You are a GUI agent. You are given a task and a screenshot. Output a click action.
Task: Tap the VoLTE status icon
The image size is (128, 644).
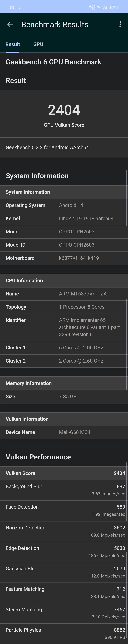pos(98,7)
